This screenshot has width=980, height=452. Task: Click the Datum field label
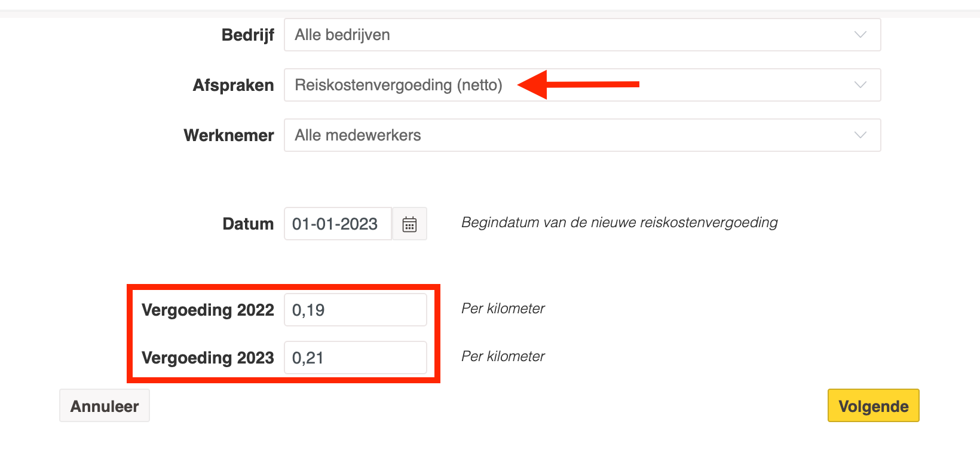pyautogui.click(x=248, y=224)
